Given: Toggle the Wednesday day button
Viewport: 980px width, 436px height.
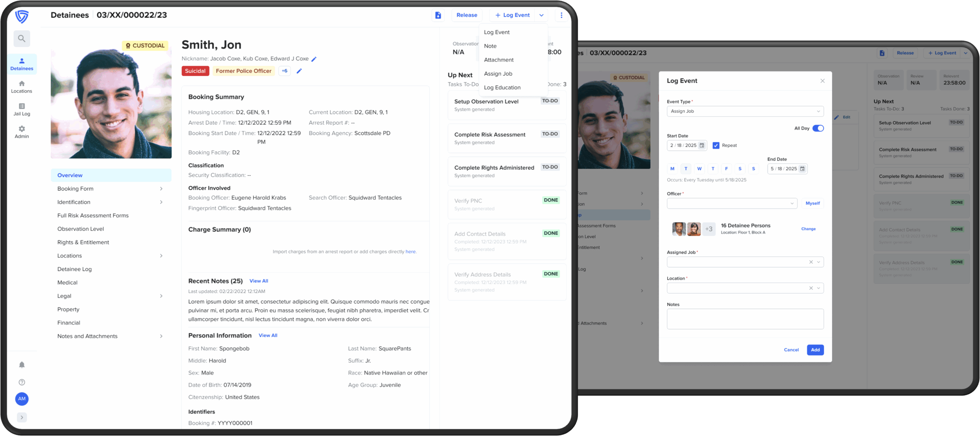Looking at the screenshot, I should click(699, 169).
